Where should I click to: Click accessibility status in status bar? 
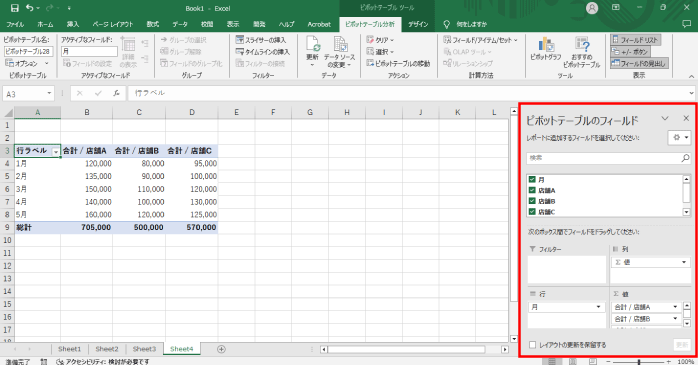(102, 361)
